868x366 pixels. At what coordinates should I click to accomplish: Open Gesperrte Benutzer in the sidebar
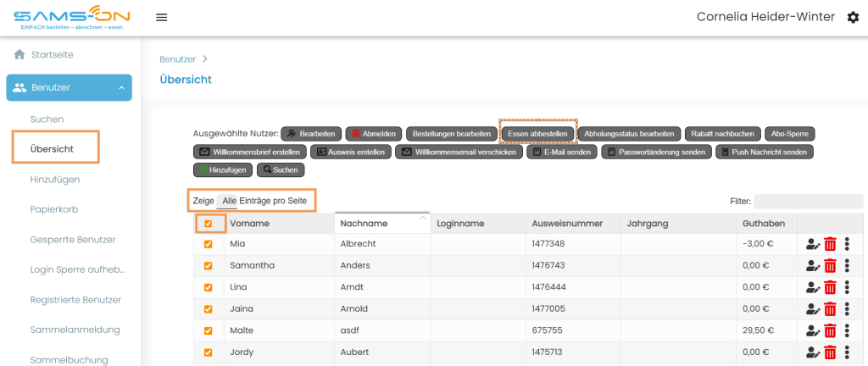(73, 240)
